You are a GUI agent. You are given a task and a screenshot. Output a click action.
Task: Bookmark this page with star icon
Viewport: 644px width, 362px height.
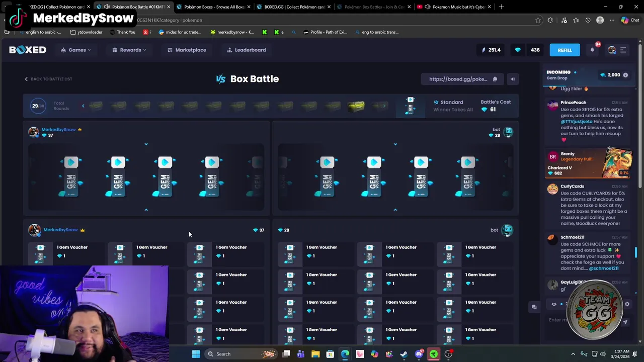[x=538, y=20]
